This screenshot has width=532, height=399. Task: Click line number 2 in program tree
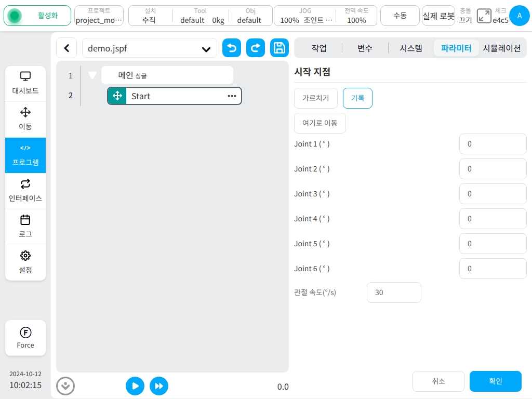71,96
